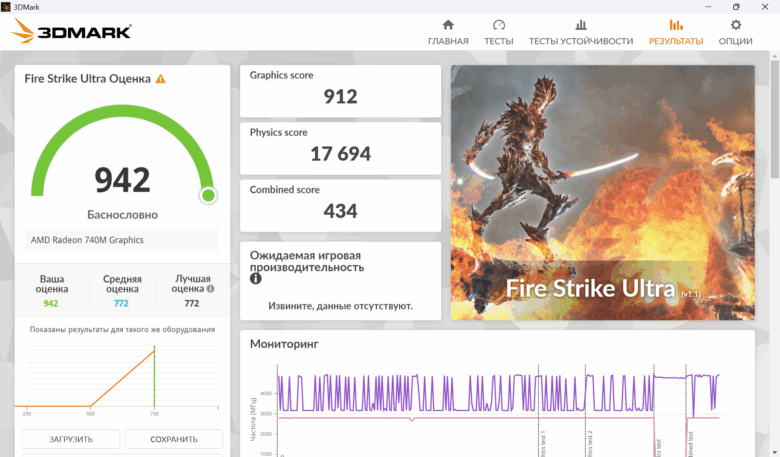Click the AMD Radeon 740M Graphics label
The width and height of the screenshot is (780, 457).
(x=87, y=240)
